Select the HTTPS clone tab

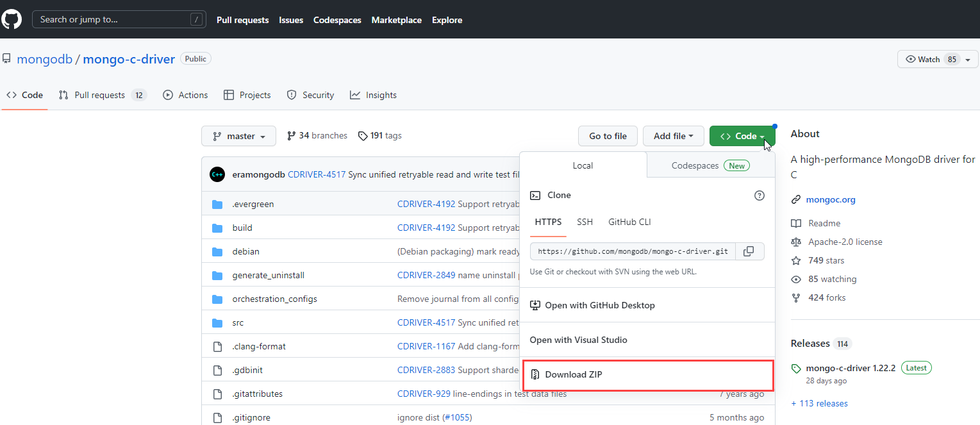click(548, 222)
